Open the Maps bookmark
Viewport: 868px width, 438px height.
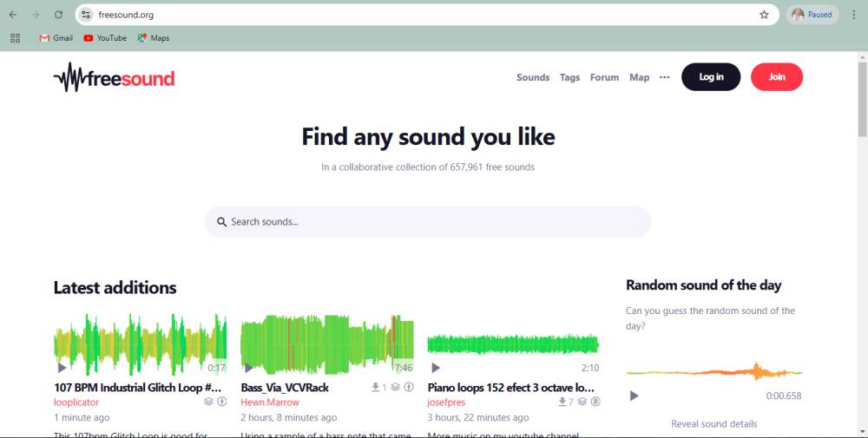154,38
